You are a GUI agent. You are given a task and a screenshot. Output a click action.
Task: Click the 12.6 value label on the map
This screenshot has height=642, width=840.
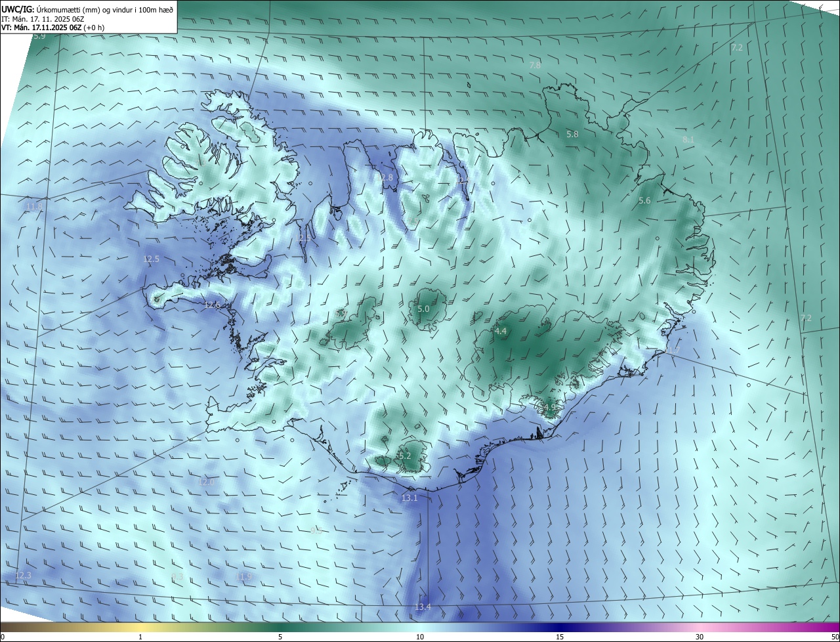pos(213,305)
